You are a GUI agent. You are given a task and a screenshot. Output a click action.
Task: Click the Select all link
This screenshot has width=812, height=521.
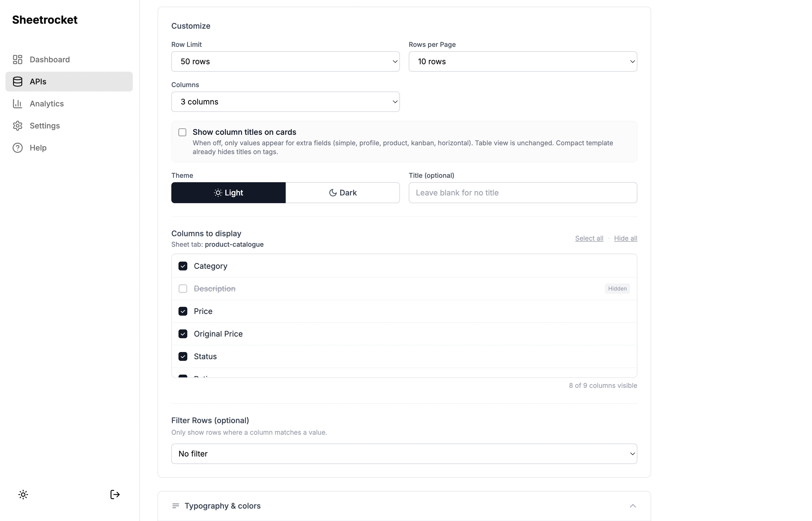click(x=589, y=238)
